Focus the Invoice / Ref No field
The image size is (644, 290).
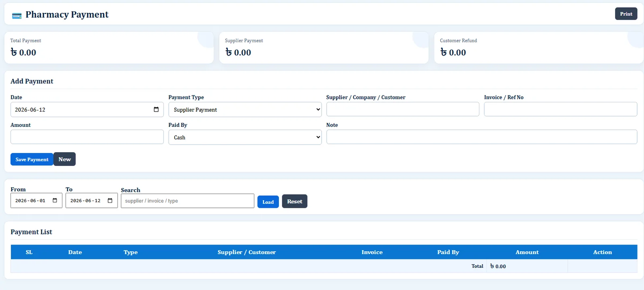pos(560,109)
